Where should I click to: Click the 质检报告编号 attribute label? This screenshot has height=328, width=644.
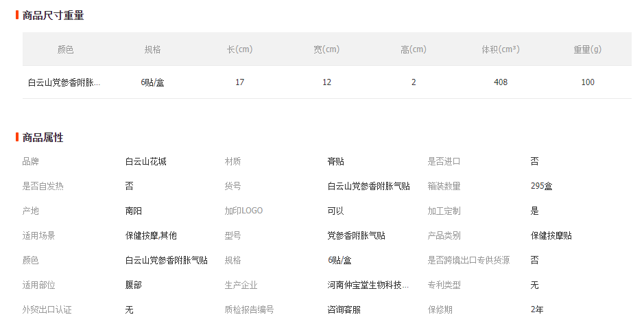click(250, 309)
